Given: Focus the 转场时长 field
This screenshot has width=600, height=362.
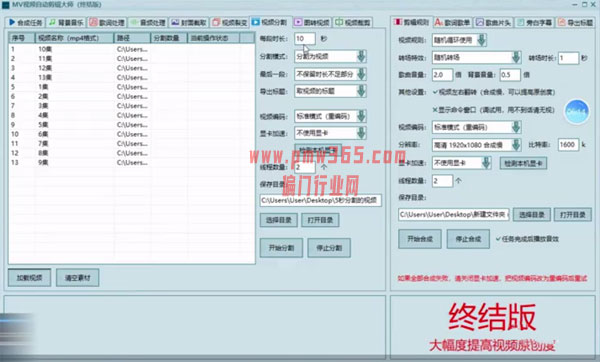Looking at the screenshot, I should pos(568,58).
